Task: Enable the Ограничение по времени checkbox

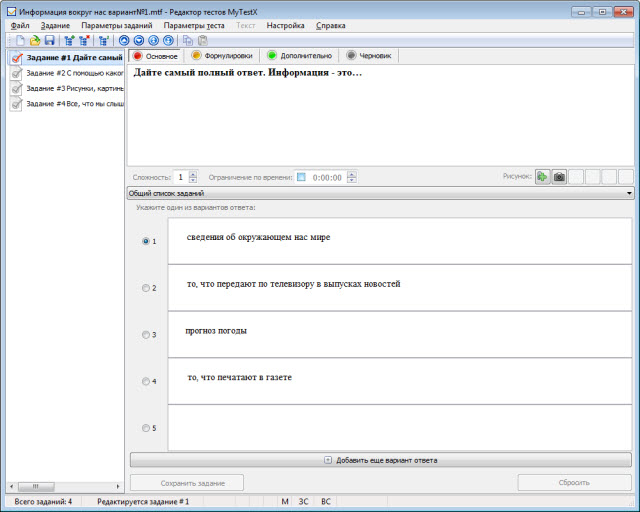Action: pos(302,177)
